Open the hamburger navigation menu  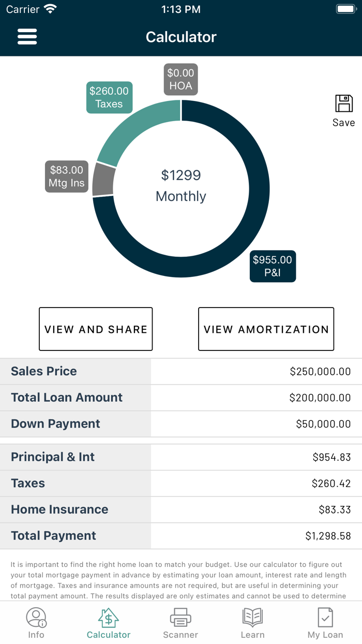click(27, 36)
